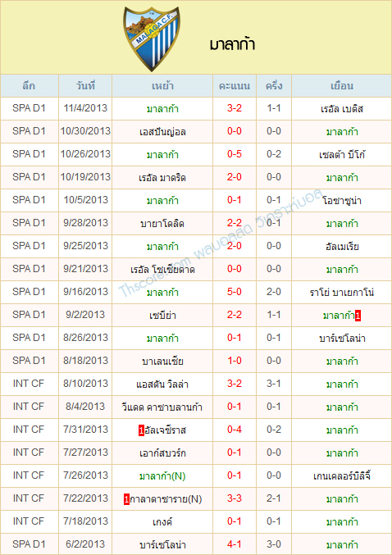This screenshot has height=555, width=392.
Task: Open away team เกนเคลอร์บิลิจี้
Action: 342,476
